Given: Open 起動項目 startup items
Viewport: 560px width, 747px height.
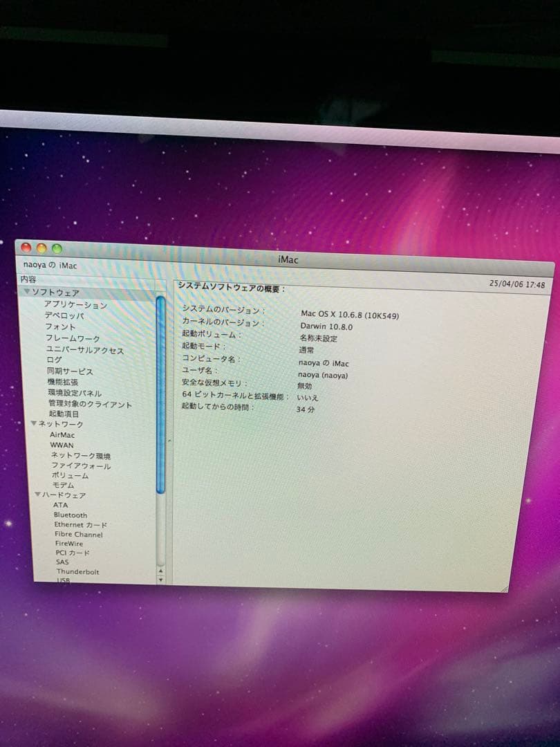Looking at the screenshot, I should click(63, 414).
